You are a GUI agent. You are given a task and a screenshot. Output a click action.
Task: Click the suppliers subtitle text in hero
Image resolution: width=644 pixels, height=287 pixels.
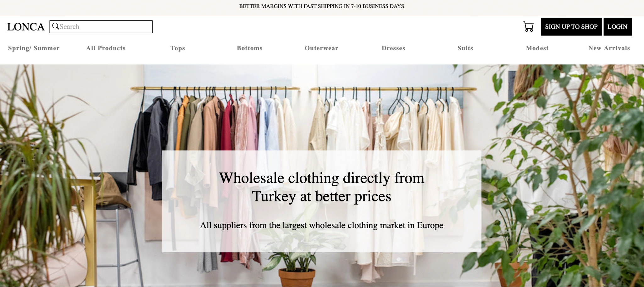tap(322, 225)
